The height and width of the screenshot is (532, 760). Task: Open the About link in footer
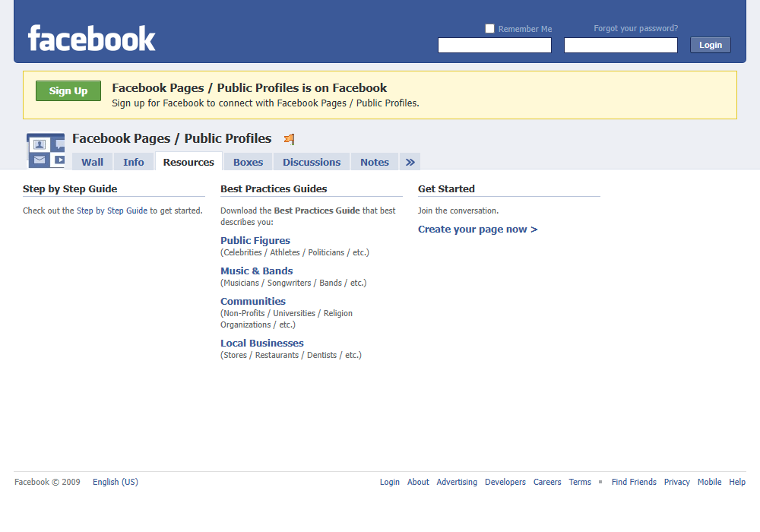(418, 482)
